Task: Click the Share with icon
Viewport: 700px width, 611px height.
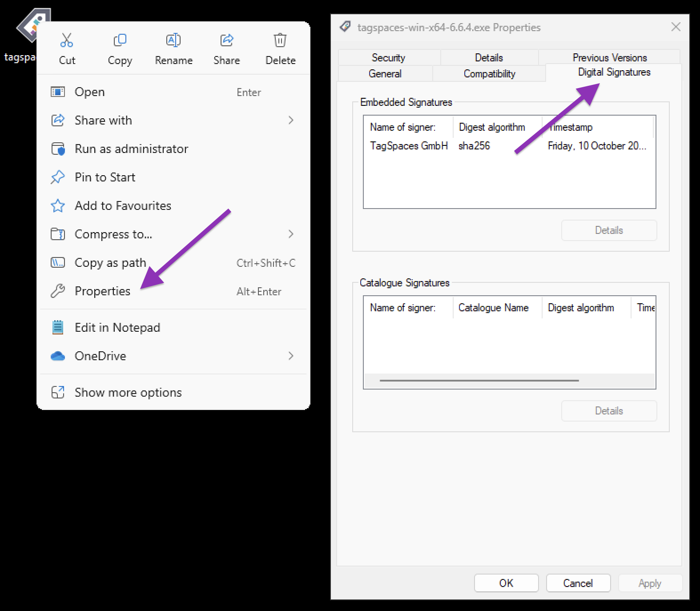Action: (58, 120)
